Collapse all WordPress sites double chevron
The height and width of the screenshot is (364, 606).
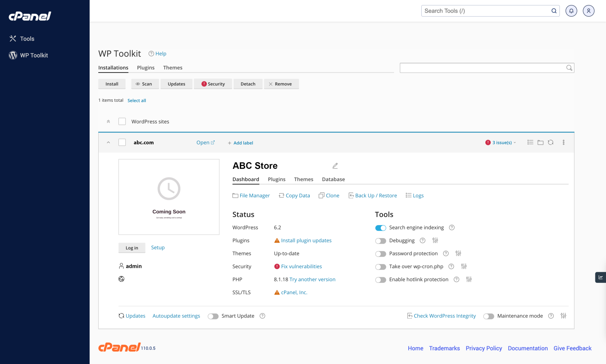point(108,121)
